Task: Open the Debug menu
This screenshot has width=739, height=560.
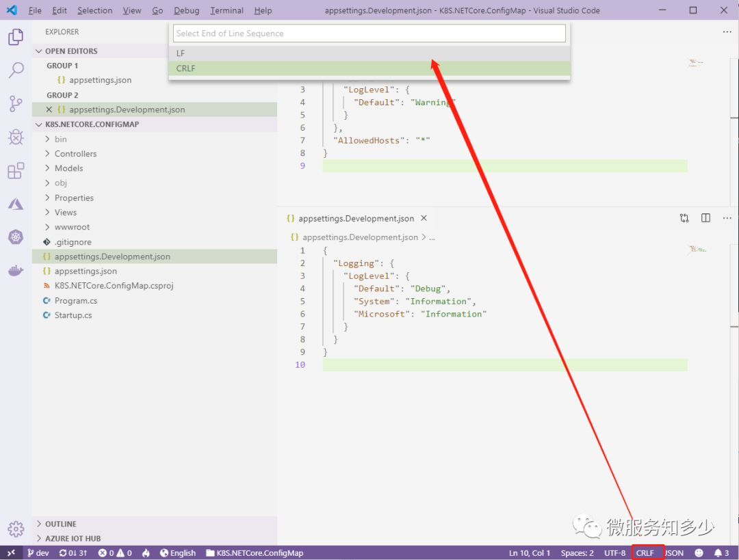Action: pyautogui.click(x=186, y=10)
